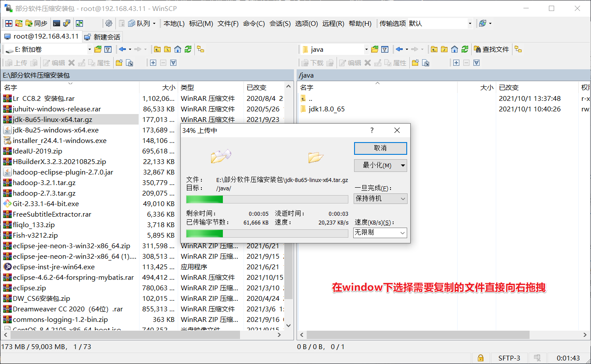Click the 查找文件 find files icon
The height and width of the screenshot is (364, 591).
[x=491, y=49]
